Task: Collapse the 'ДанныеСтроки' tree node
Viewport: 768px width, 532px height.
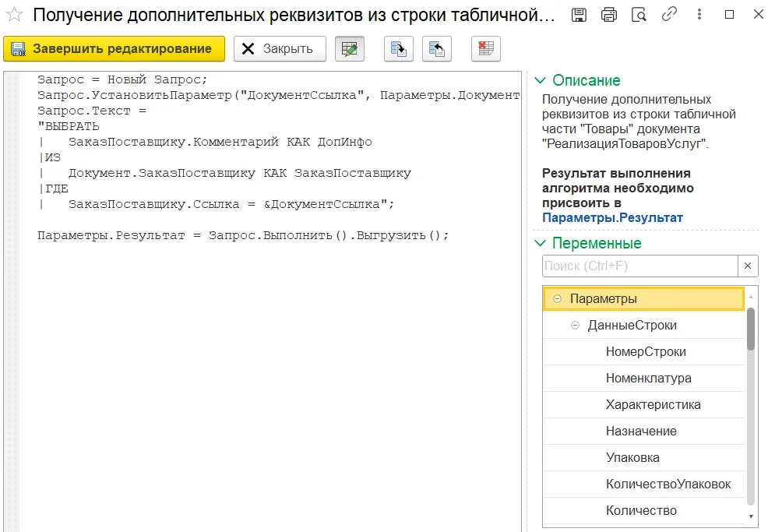Action: tap(575, 326)
